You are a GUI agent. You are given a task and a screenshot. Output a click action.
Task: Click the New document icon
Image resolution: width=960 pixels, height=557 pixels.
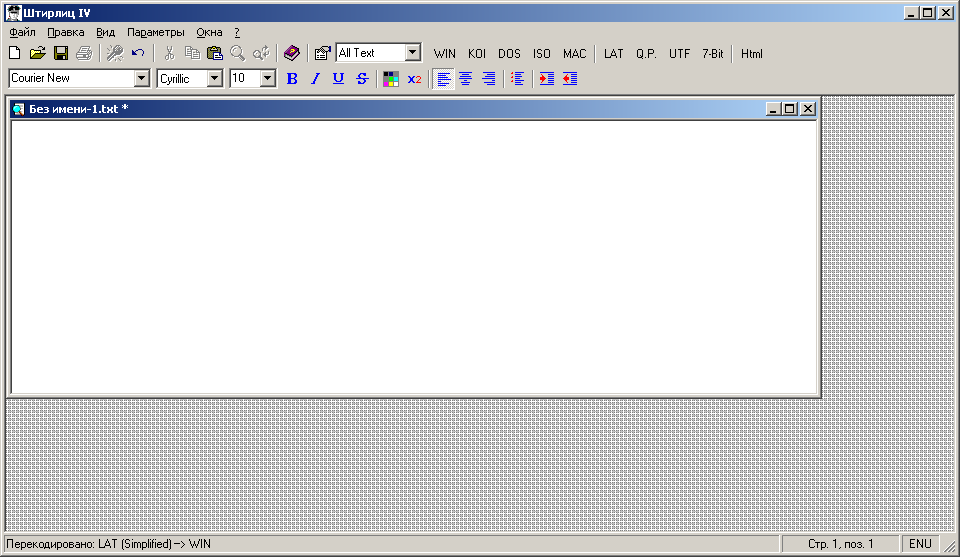[15, 53]
